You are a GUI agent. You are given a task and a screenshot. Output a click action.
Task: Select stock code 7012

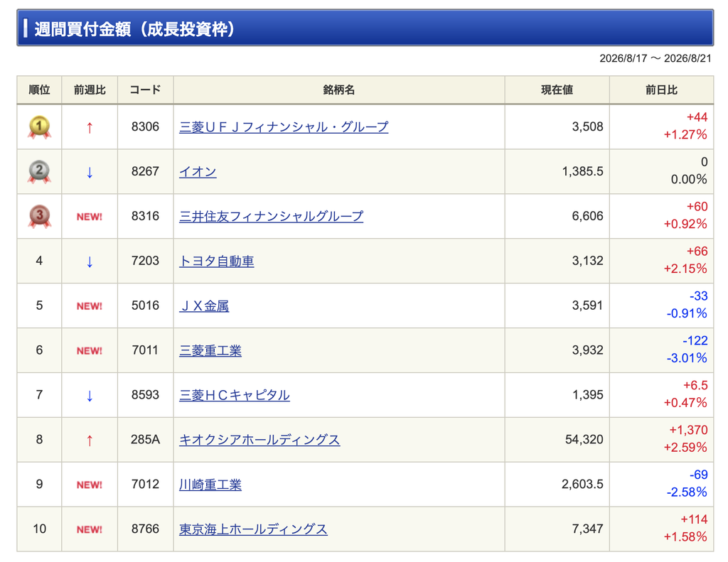[x=145, y=484]
